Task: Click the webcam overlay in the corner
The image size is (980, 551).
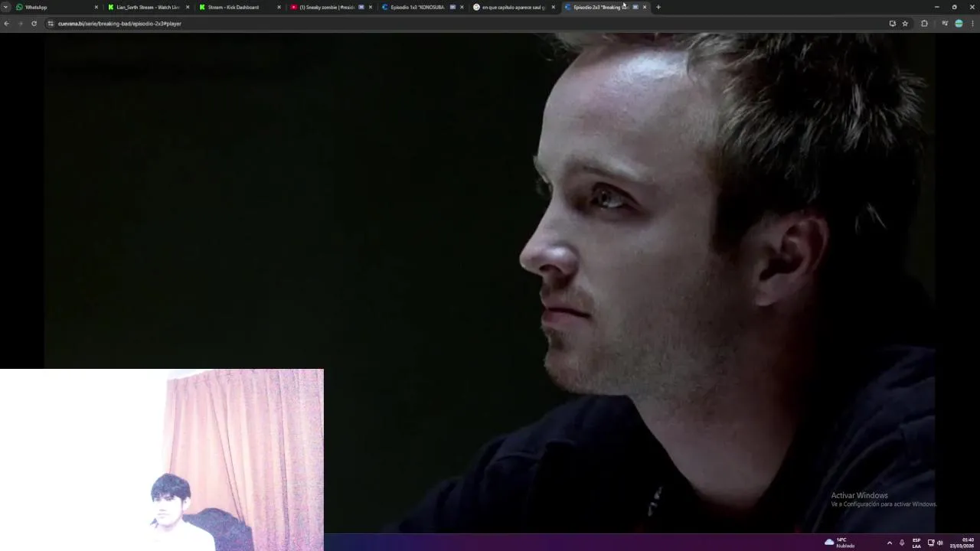Action: click(x=162, y=460)
